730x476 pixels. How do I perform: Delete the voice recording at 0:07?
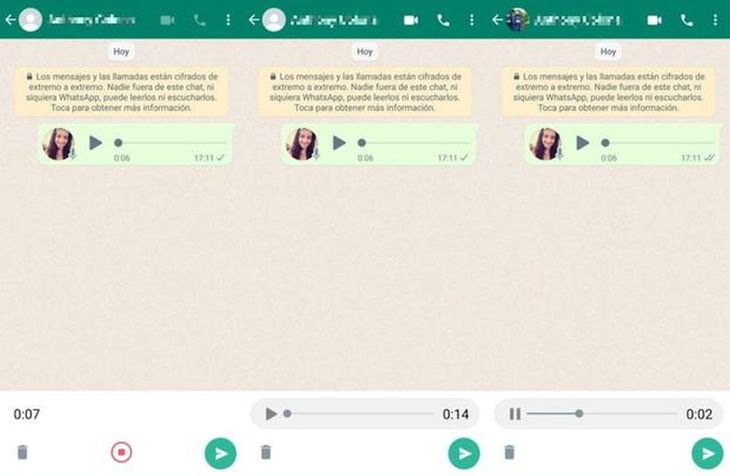coord(23,453)
